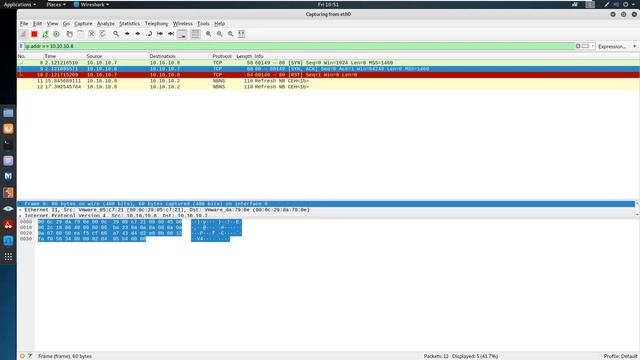This screenshot has width=640, height=360.
Task: Show all applications grid in dock
Action: coord(8,256)
